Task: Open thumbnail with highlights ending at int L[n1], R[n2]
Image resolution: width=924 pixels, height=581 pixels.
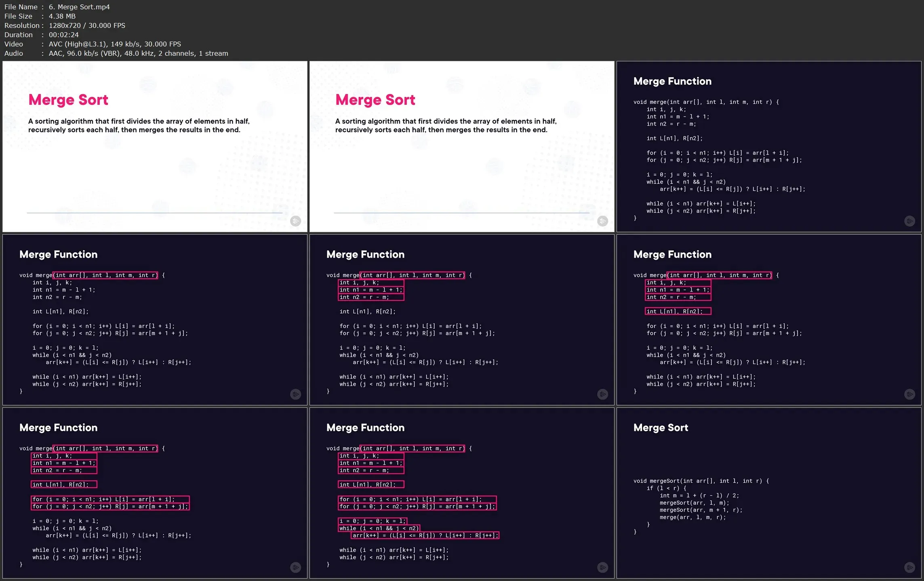Action: [x=769, y=320]
